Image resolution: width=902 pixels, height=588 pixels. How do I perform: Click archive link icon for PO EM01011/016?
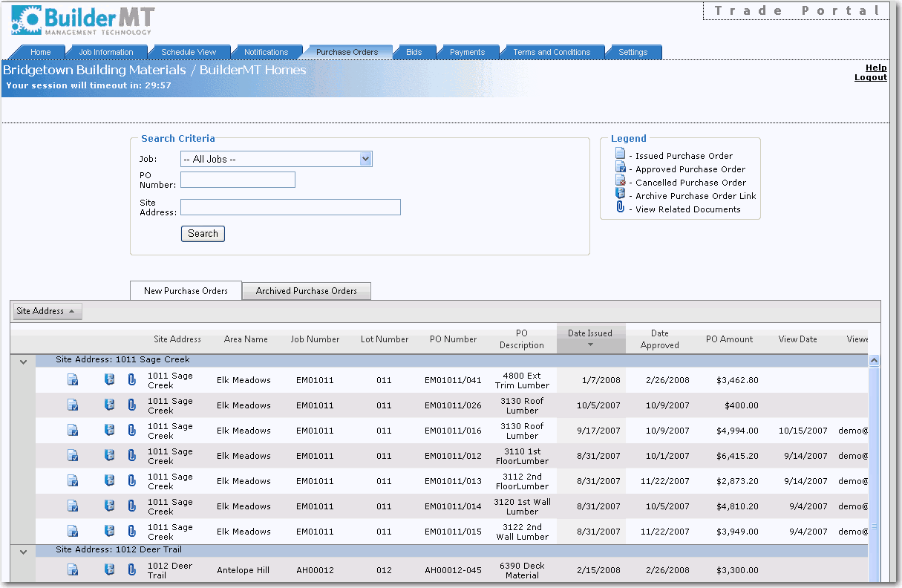(x=110, y=431)
